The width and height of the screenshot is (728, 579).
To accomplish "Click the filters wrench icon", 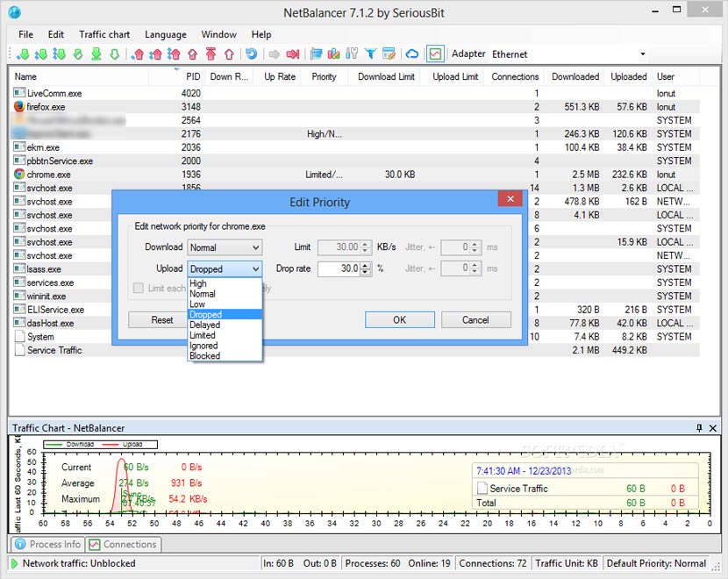I will click(350, 54).
